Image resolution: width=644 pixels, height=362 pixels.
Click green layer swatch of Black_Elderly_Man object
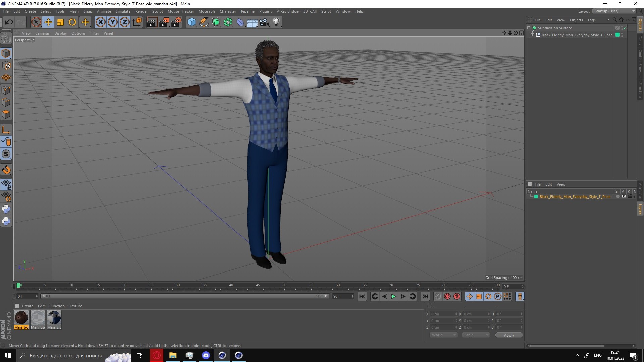coord(618,35)
